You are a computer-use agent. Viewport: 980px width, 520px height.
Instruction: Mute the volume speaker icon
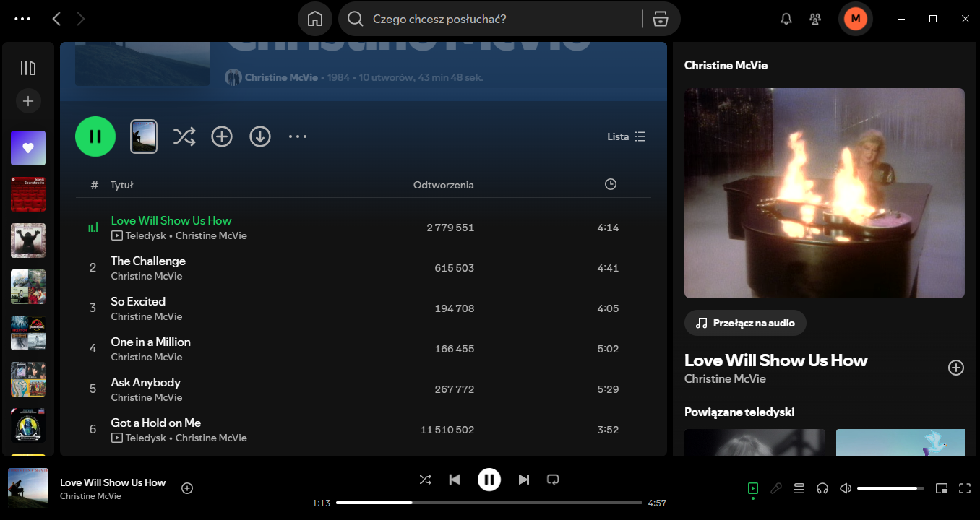click(x=845, y=488)
